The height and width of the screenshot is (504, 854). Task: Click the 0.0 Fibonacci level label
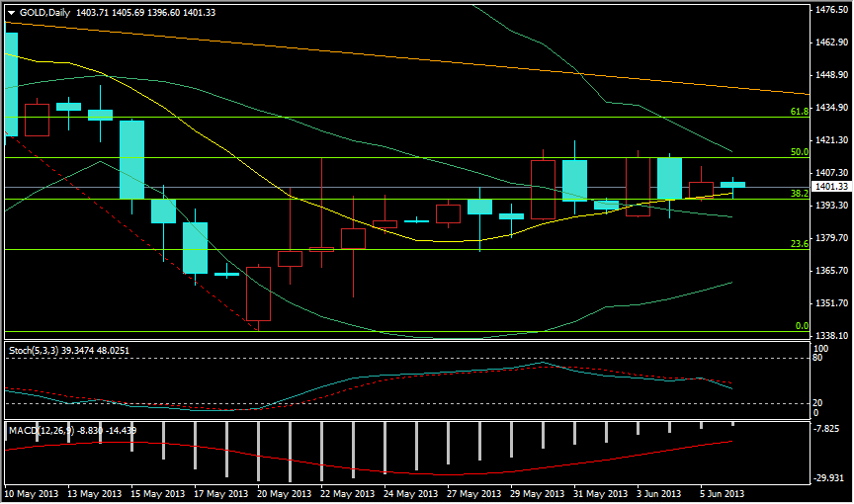pos(803,326)
